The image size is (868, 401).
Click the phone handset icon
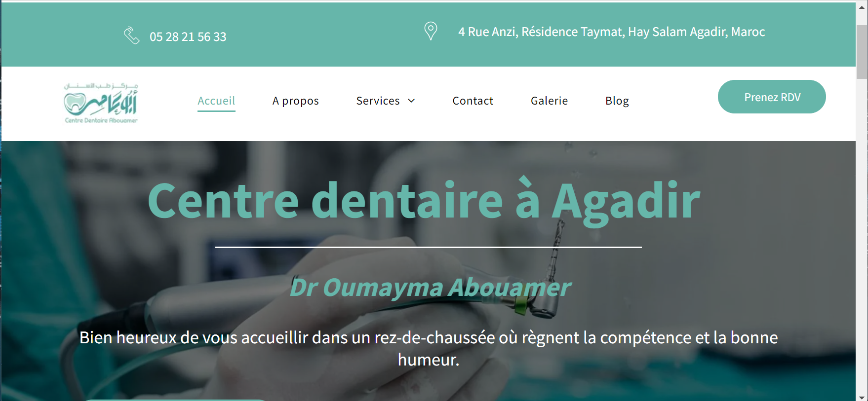pyautogui.click(x=131, y=36)
